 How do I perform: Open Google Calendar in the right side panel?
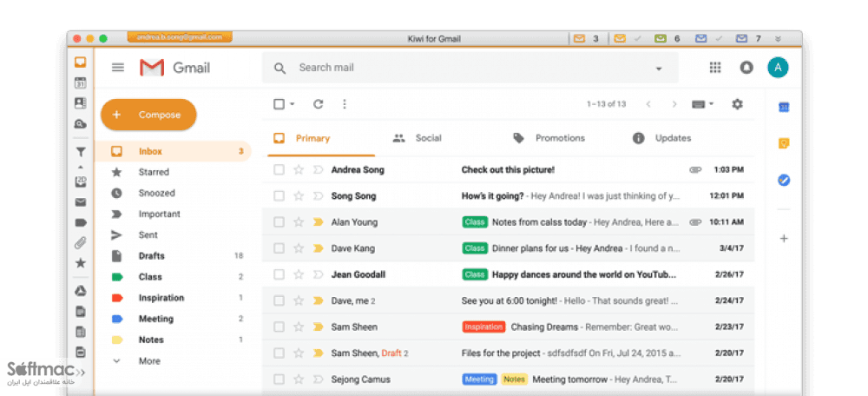click(783, 108)
